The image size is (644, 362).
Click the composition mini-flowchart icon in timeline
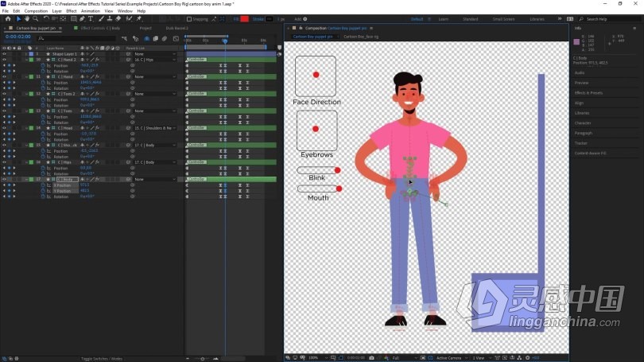tap(125, 39)
